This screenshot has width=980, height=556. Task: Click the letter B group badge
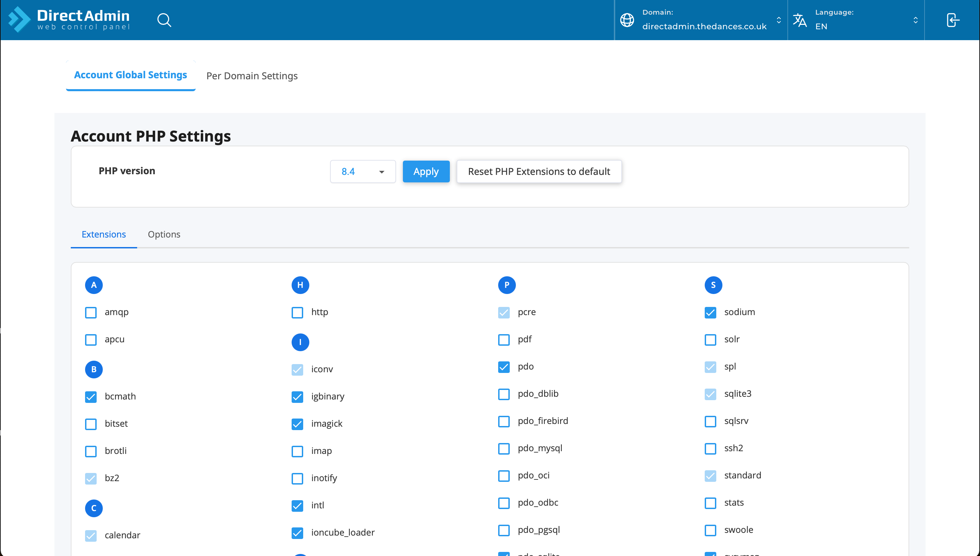coord(94,369)
